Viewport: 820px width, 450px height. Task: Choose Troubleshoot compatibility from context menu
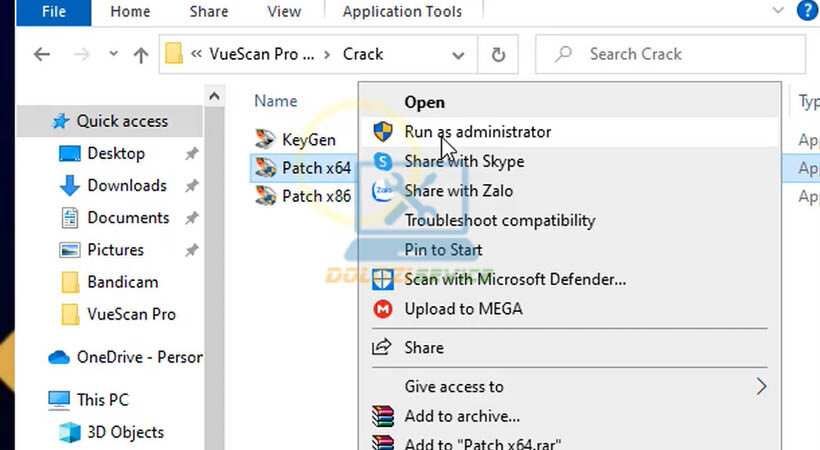tap(499, 221)
